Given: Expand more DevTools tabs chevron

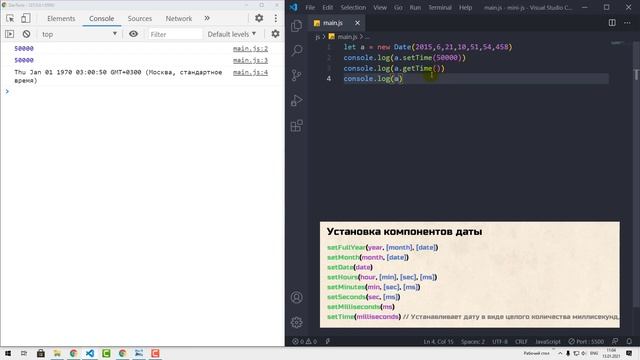Looking at the screenshot, I should (207, 18).
